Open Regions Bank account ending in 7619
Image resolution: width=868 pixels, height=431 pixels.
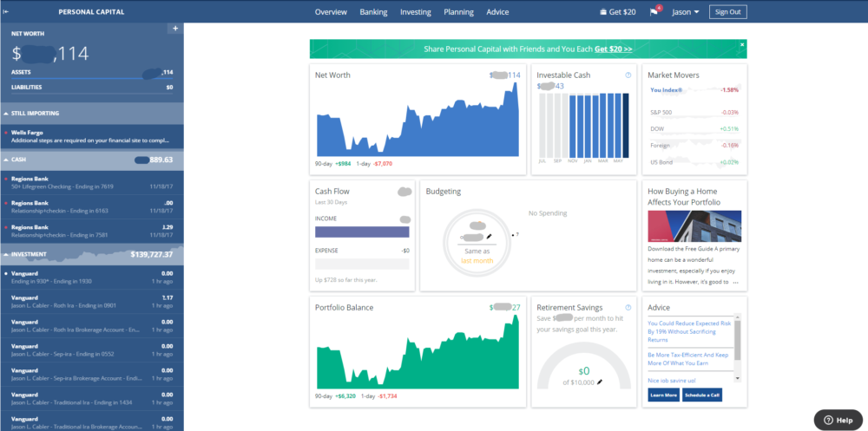92,183
